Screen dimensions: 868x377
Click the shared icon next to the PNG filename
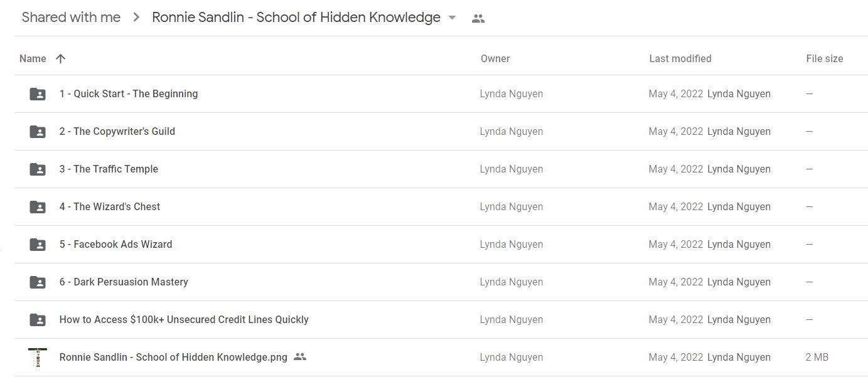300,357
